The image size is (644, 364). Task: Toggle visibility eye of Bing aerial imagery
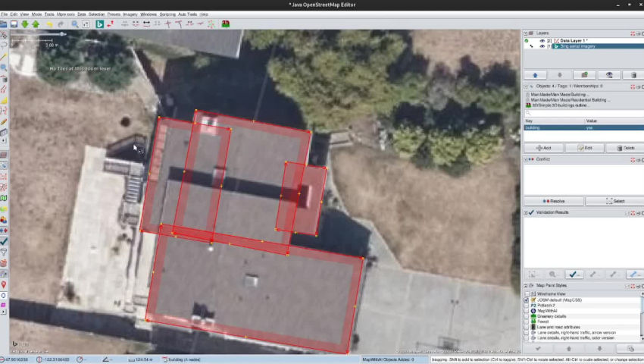pos(542,46)
